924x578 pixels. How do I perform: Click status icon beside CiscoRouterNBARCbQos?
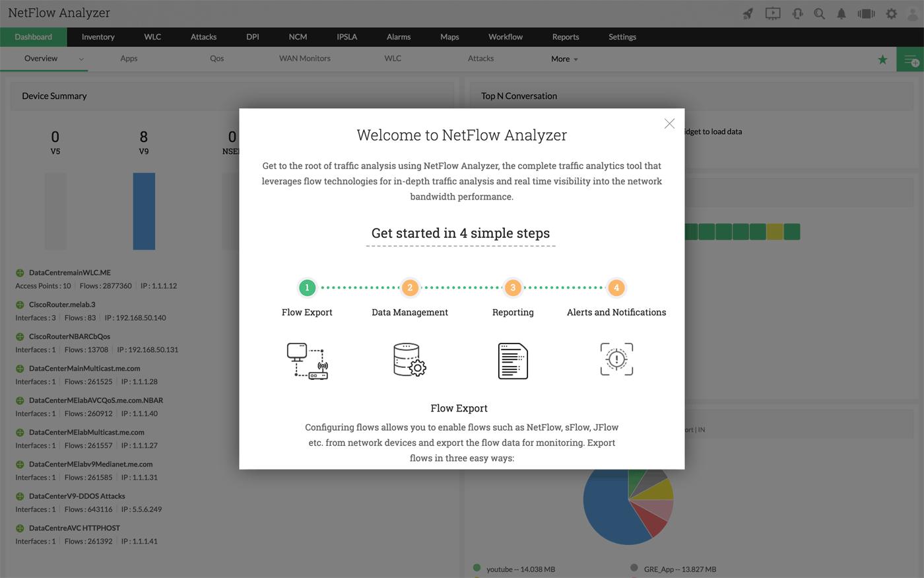click(x=20, y=337)
